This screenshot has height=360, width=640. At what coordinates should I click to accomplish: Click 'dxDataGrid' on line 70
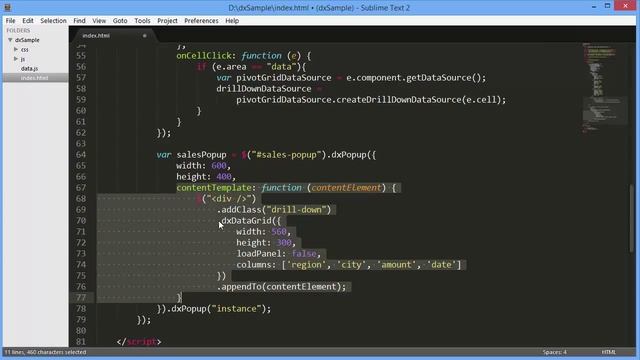246,221
